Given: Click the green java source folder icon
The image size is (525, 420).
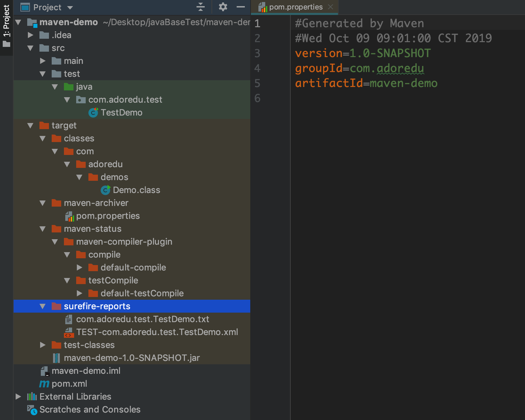Looking at the screenshot, I should [69, 87].
